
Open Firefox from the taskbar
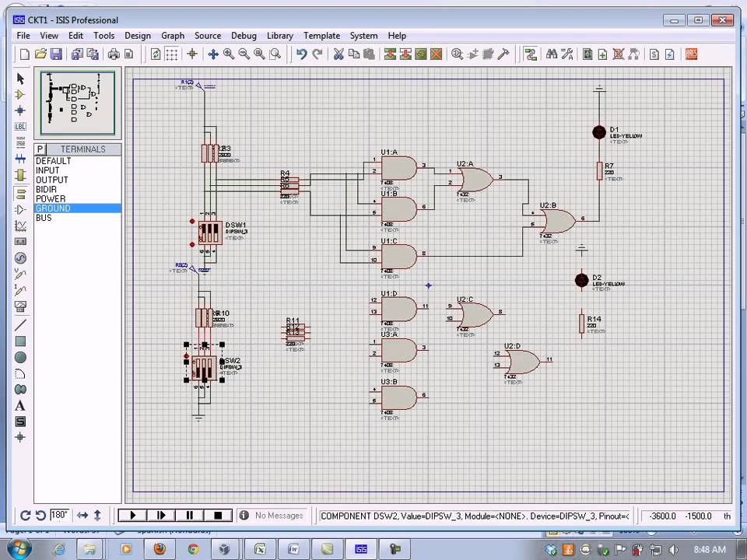(x=160, y=549)
